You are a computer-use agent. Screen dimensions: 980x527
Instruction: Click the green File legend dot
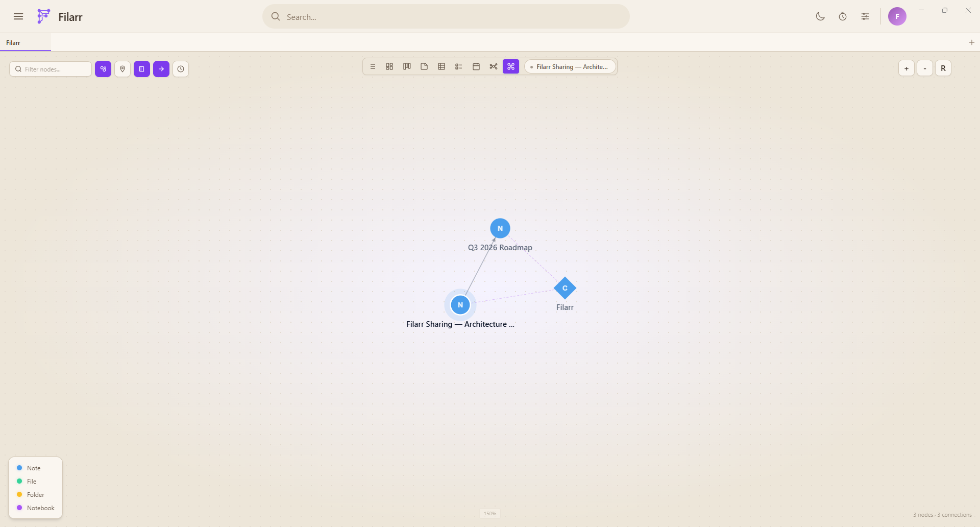point(19,481)
